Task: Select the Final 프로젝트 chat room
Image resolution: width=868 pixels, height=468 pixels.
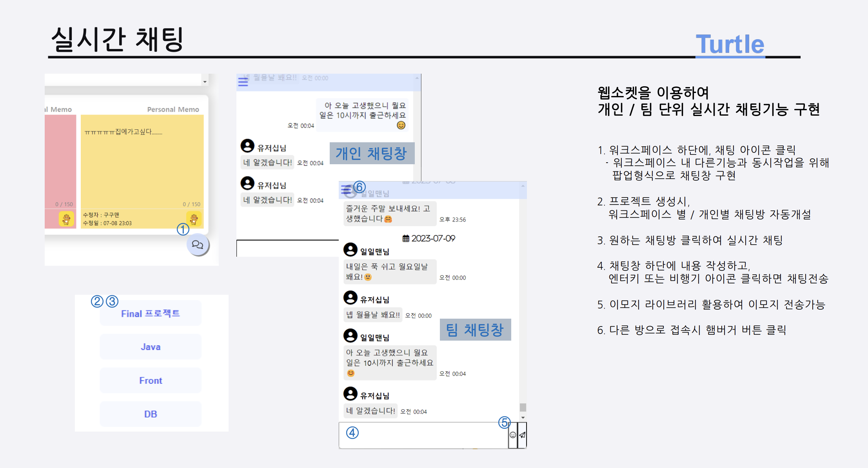Action: [151, 313]
